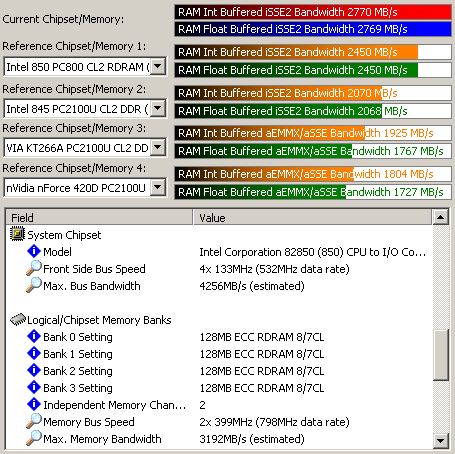
Task: Click the scrollbar up arrow
Action: coord(440,217)
